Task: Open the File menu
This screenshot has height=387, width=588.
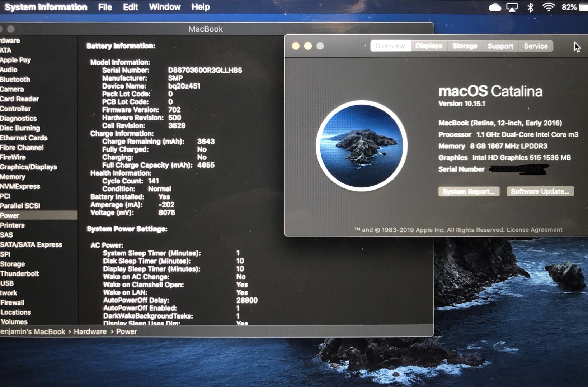Action: [105, 7]
